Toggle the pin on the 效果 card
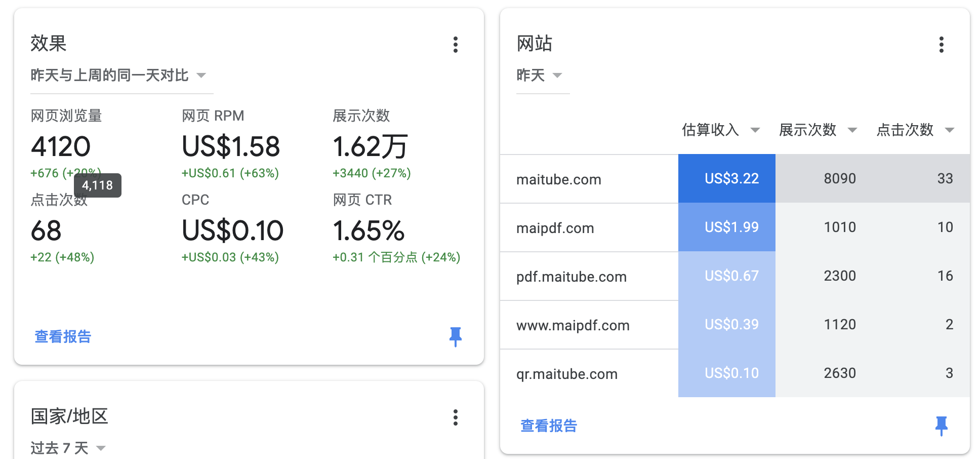 click(x=455, y=336)
